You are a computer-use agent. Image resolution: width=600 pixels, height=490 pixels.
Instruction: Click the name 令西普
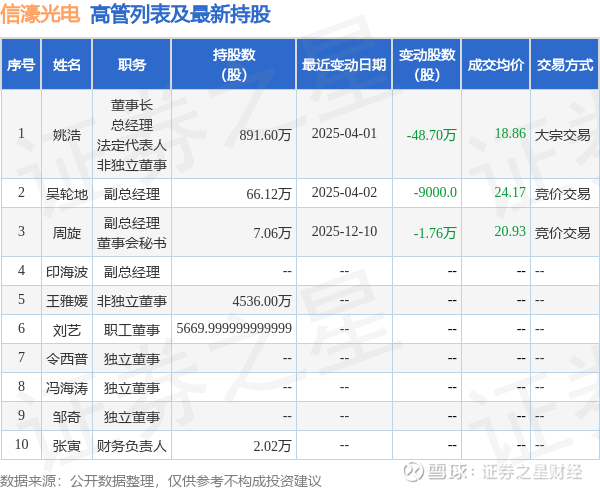pos(67,359)
